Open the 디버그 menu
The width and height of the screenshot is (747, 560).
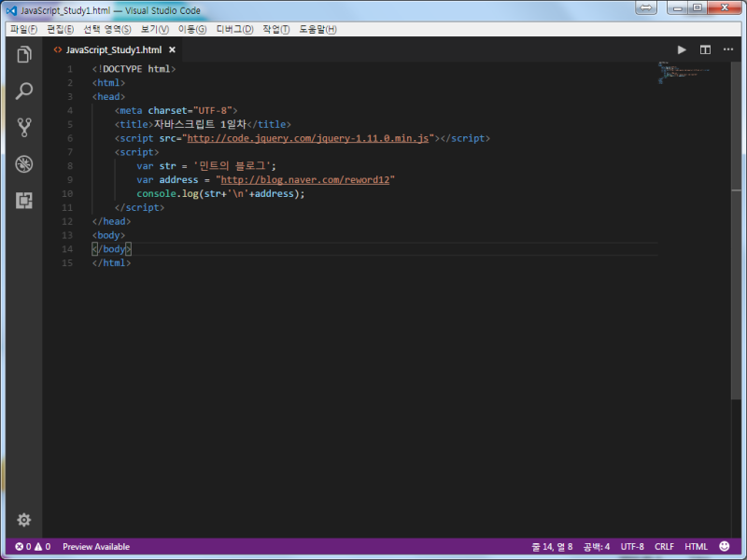coord(234,29)
